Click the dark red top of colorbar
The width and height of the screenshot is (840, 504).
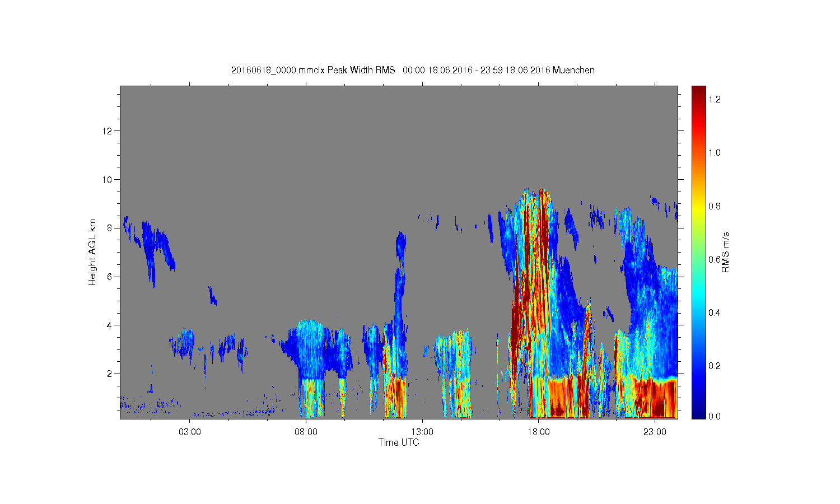pyautogui.click(x=698, y=95)
